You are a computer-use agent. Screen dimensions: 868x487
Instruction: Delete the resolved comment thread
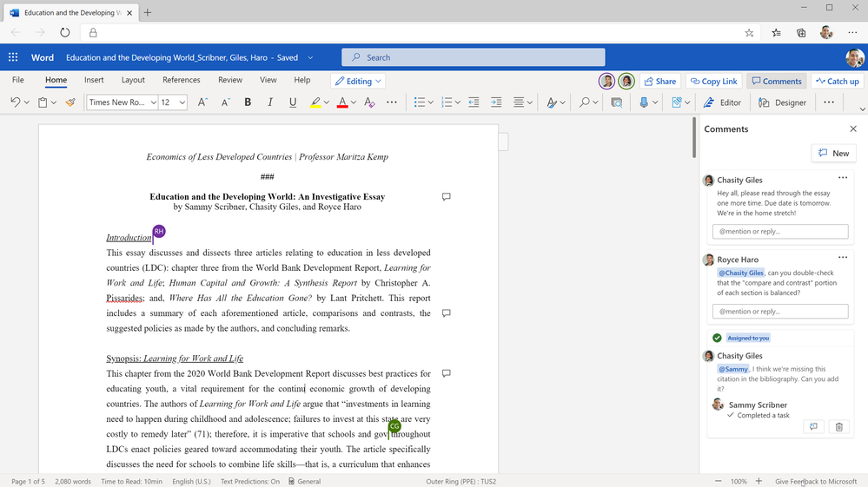838,427
